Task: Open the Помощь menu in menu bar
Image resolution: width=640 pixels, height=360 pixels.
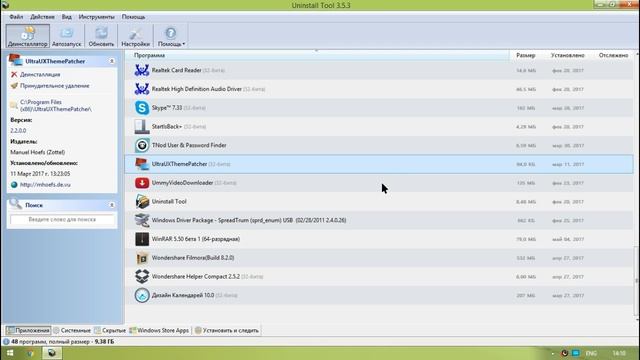Action: pos(133,17)
